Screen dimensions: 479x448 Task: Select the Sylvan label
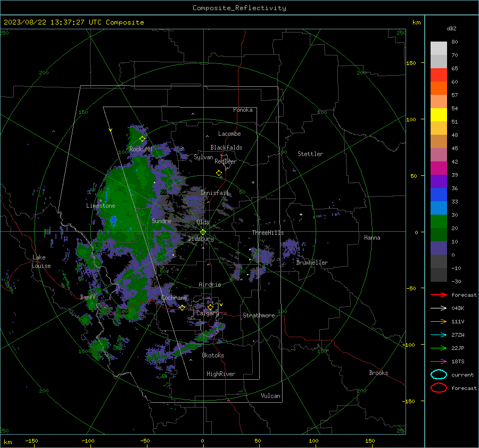click(203, 157)
